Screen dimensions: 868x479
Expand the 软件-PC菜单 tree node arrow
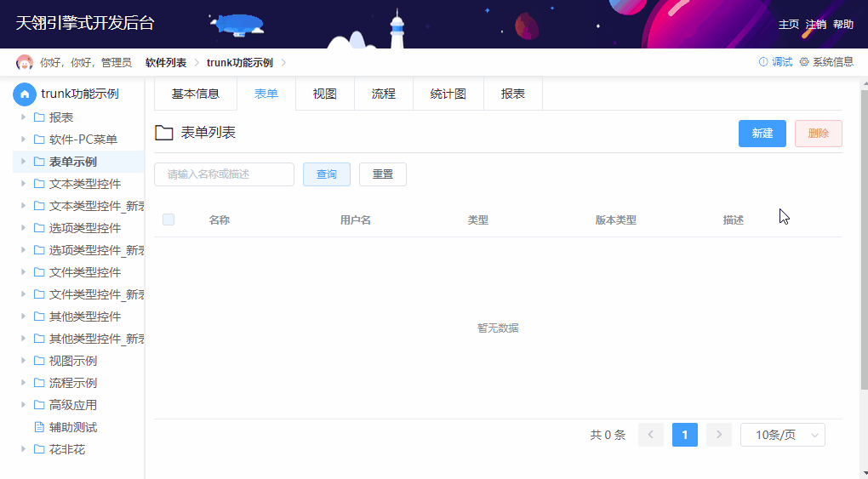point(24,140)
